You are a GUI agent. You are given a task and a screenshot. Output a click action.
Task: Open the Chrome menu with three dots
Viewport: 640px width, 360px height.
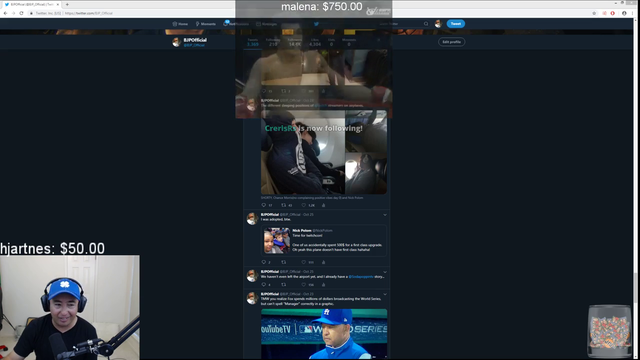click(x=633, y=13)
